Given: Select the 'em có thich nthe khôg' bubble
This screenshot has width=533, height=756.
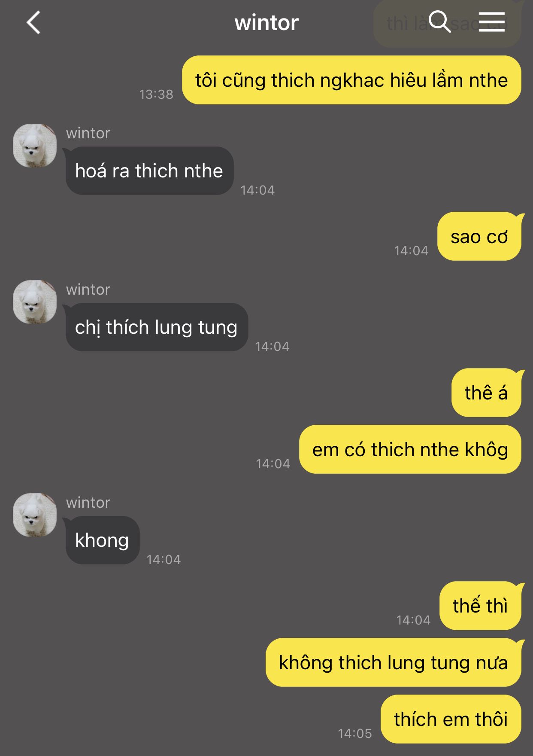Looking at the screenshot, I should 410,449.
